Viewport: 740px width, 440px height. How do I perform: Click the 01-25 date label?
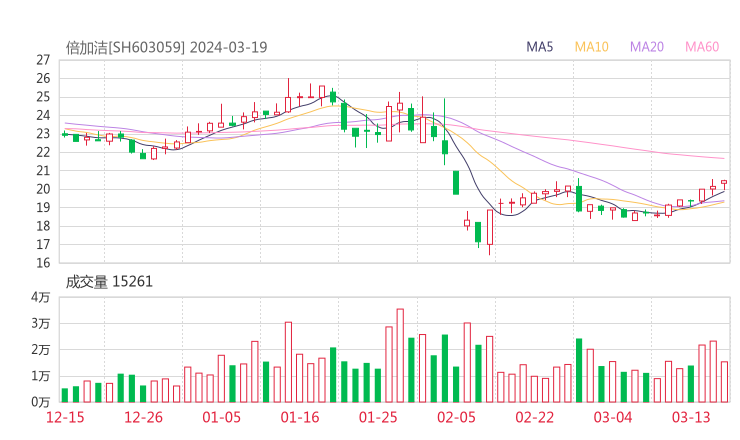378,417
